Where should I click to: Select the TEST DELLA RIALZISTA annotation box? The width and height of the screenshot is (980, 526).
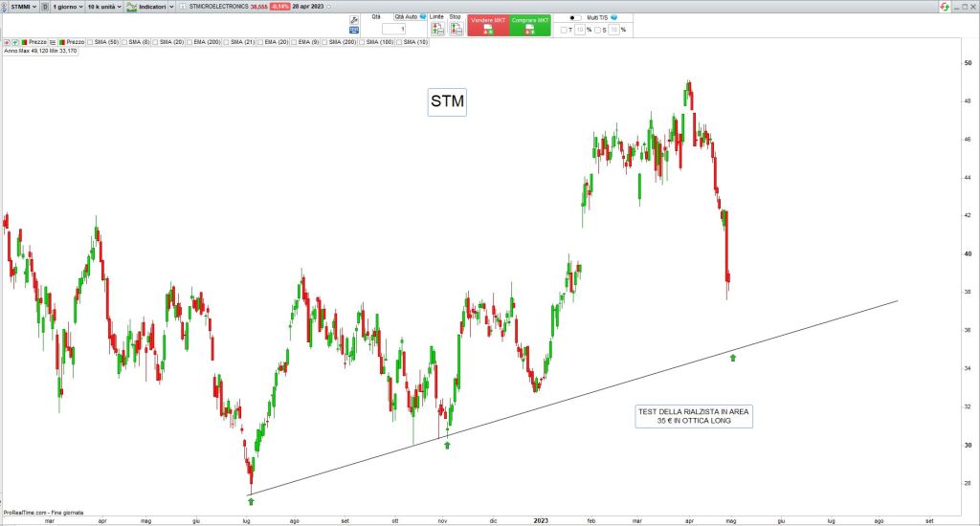[694, 416]
